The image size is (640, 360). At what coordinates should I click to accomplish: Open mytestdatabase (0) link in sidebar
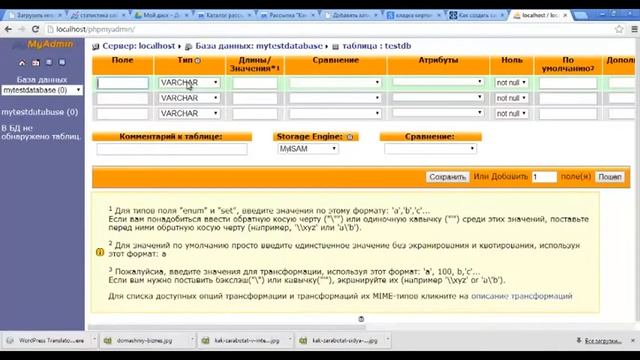(x=40, y=112)
